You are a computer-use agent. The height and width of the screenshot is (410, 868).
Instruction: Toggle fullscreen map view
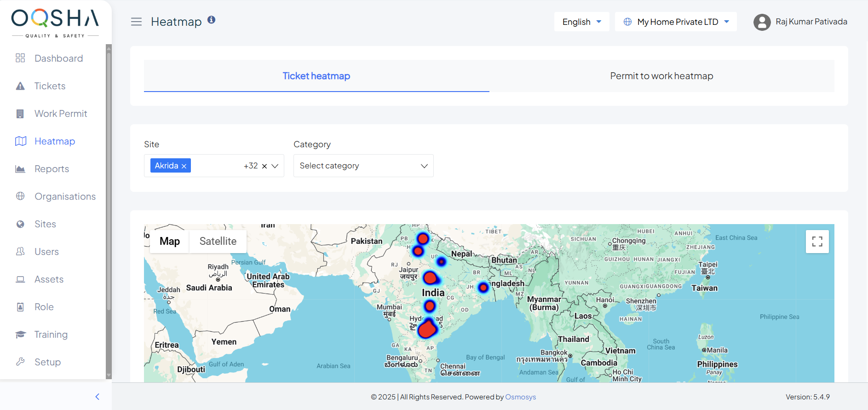(x=817, y=242)
